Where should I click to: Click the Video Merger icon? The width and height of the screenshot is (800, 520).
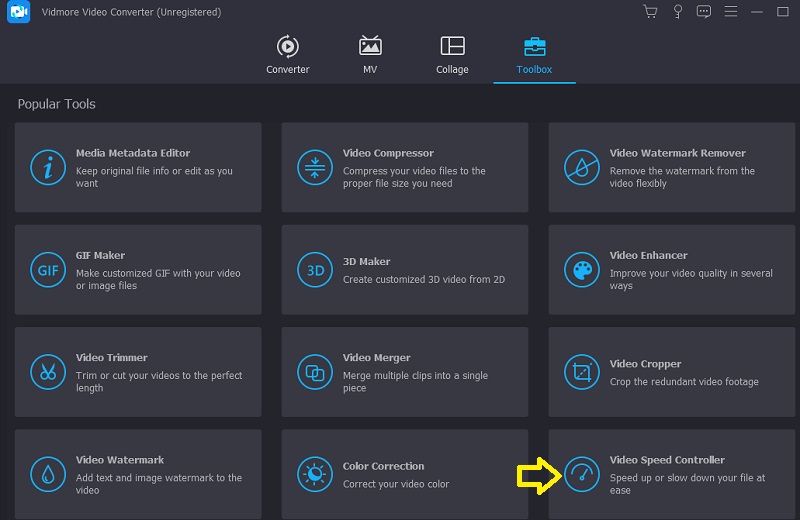pyautogui.click(x=314, y=372)
